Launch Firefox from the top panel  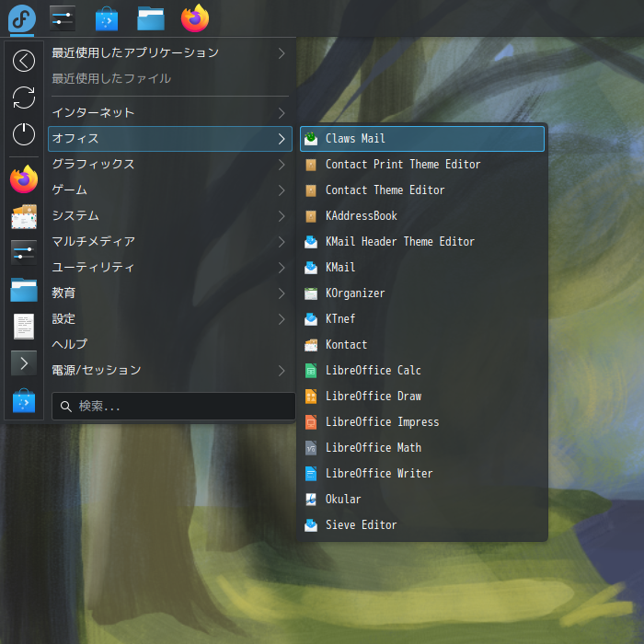195,18
